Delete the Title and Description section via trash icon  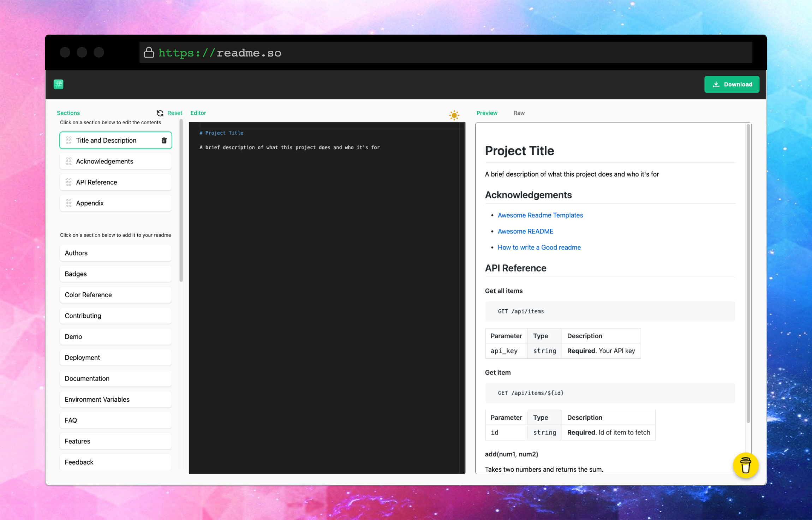(164, 141)
